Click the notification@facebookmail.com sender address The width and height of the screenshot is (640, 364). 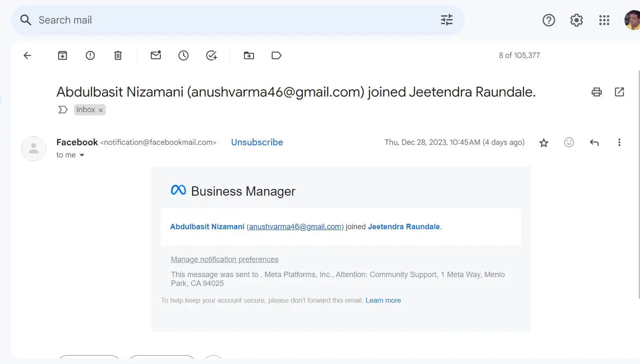158,142
